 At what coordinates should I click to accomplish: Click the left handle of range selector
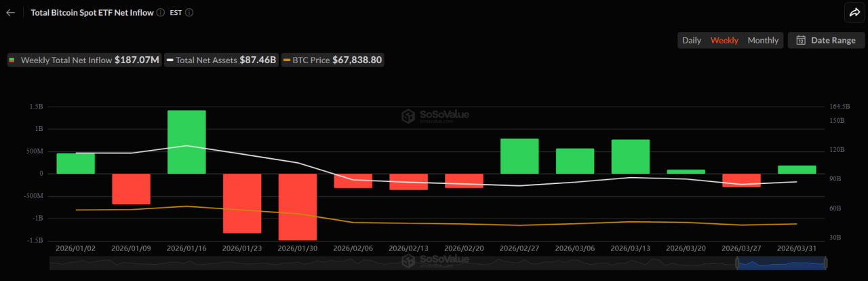tap(737, 263)
